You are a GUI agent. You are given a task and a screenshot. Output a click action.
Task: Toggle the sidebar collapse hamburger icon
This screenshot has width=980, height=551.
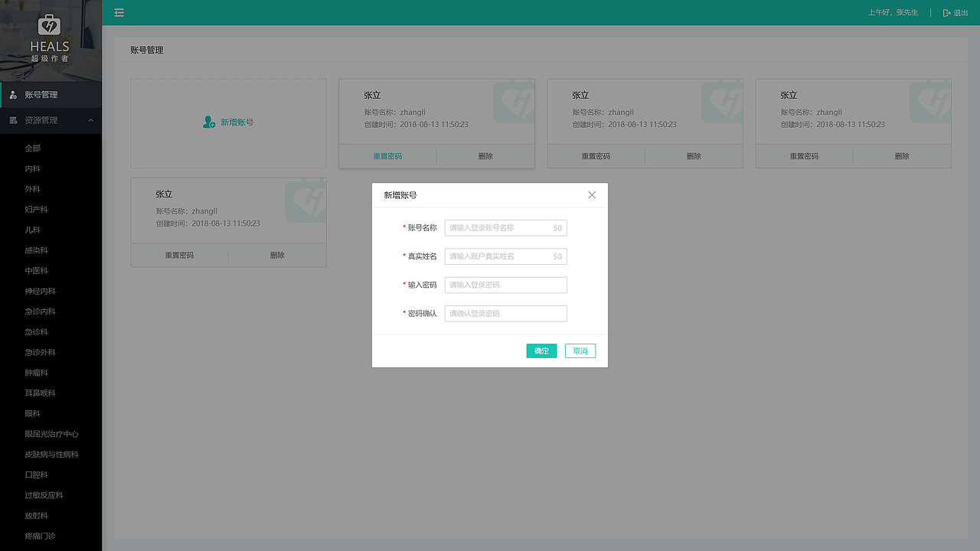coord(119,12)
